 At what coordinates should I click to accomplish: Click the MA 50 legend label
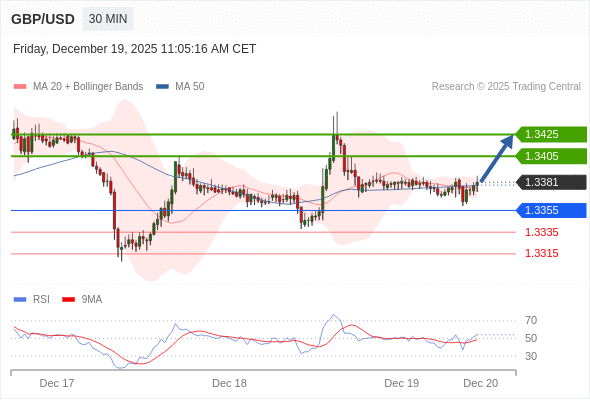190,87
